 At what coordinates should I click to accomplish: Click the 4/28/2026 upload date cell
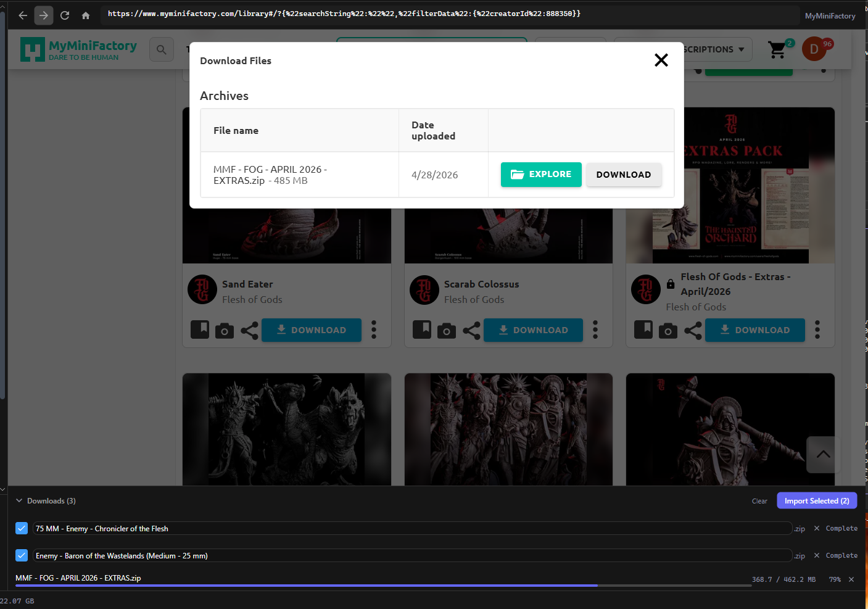click(444, 175)
